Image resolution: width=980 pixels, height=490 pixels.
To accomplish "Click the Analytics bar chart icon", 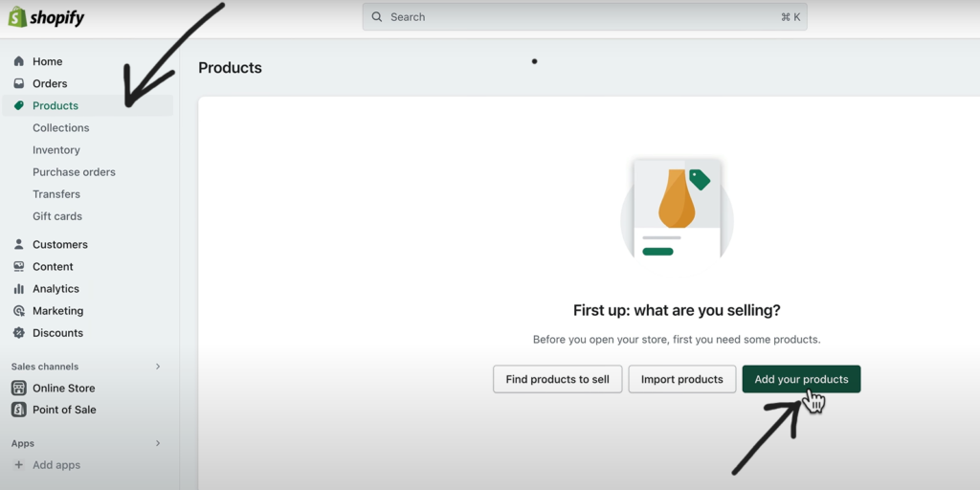I will [x=19, y=289].
